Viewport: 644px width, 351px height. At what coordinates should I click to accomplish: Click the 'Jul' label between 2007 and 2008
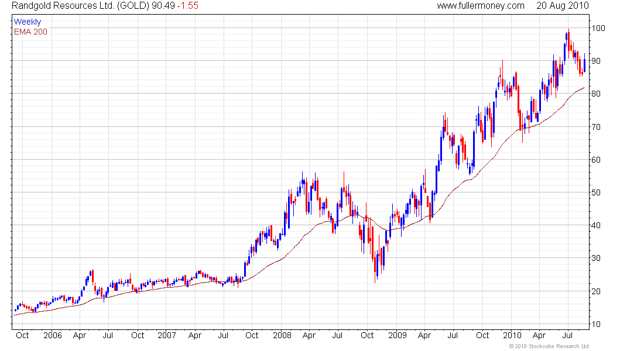(x=223, y=335)
